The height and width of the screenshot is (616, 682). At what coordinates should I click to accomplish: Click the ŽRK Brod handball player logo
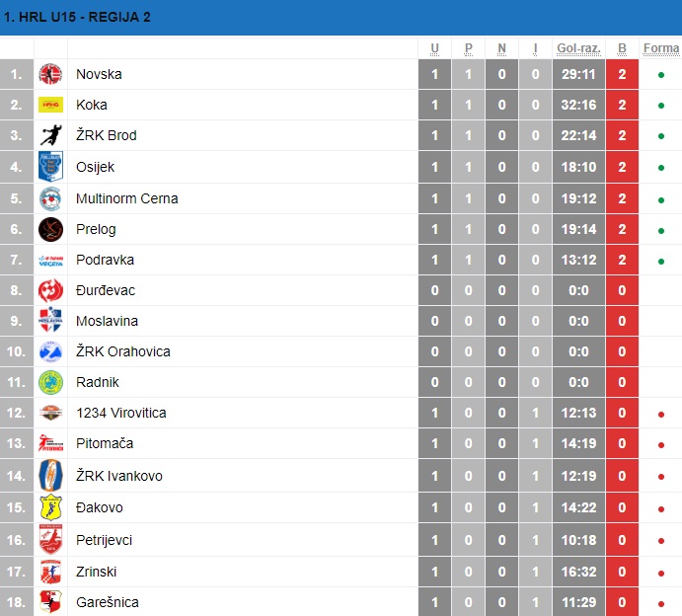[x=50, y=135]
